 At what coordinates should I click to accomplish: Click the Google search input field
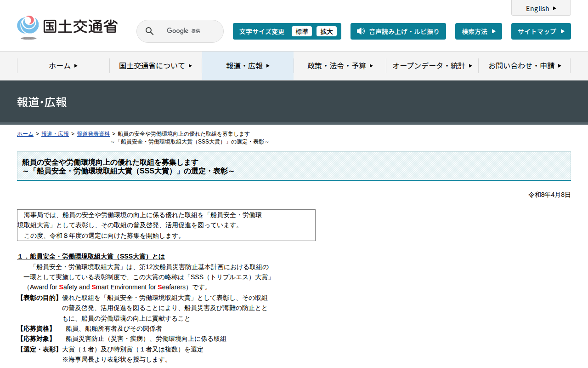[x=180, y=31]
